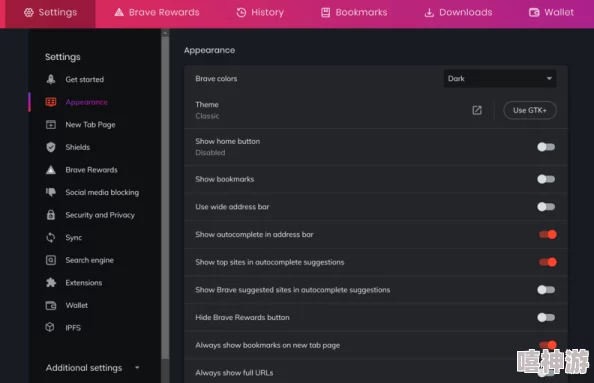Click the Wallet icon in sidebar
Screen dimensions: 594x383
click(x=51, y=305)
